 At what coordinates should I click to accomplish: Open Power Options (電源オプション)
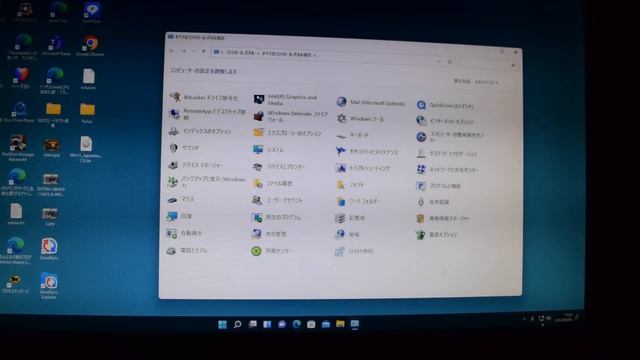(436, 235)
